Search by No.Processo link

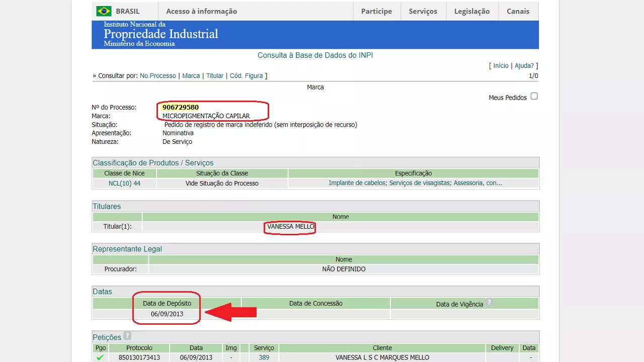coord(158,75)
